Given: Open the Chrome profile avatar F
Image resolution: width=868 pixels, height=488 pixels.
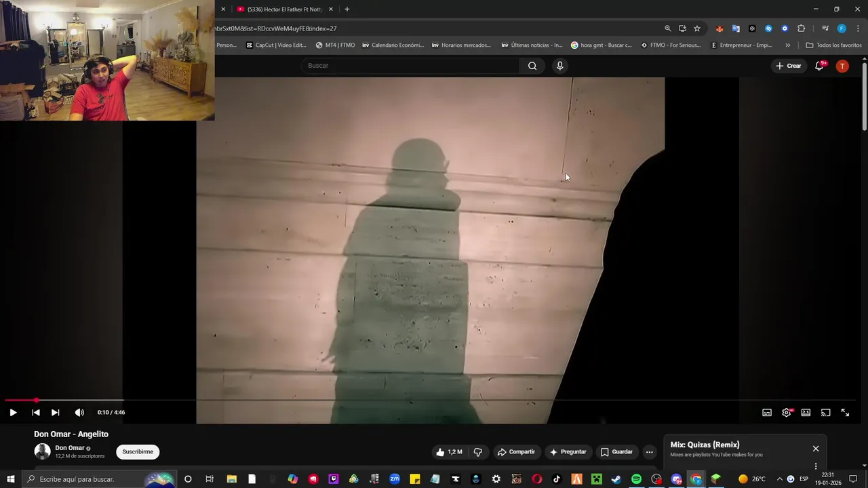Looking at the screenshot, I should point(842,28).
